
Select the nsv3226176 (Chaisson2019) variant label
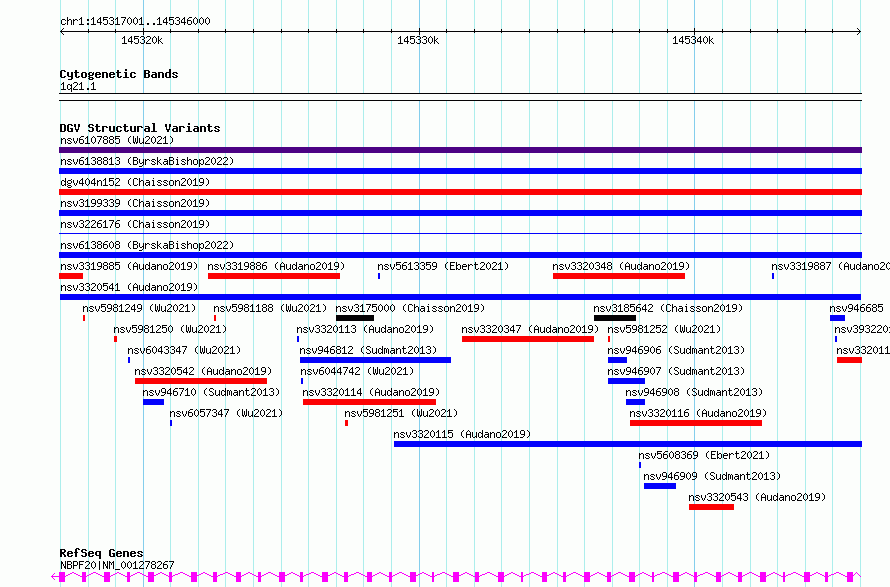[135, 224]
